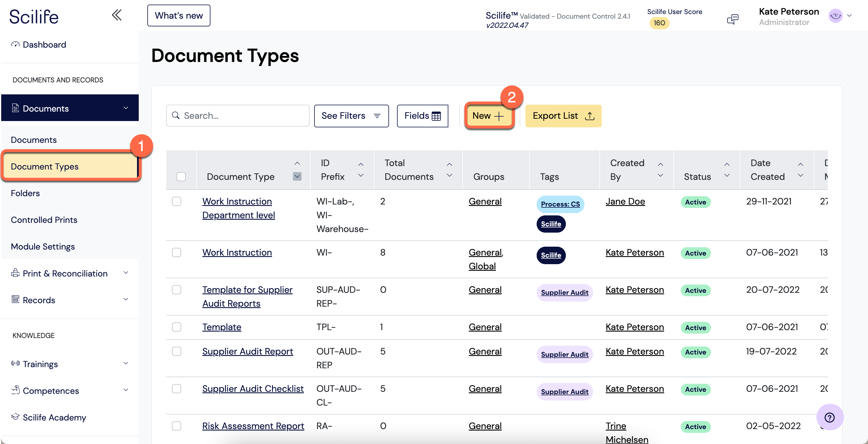Click the New button

(488, 116)
